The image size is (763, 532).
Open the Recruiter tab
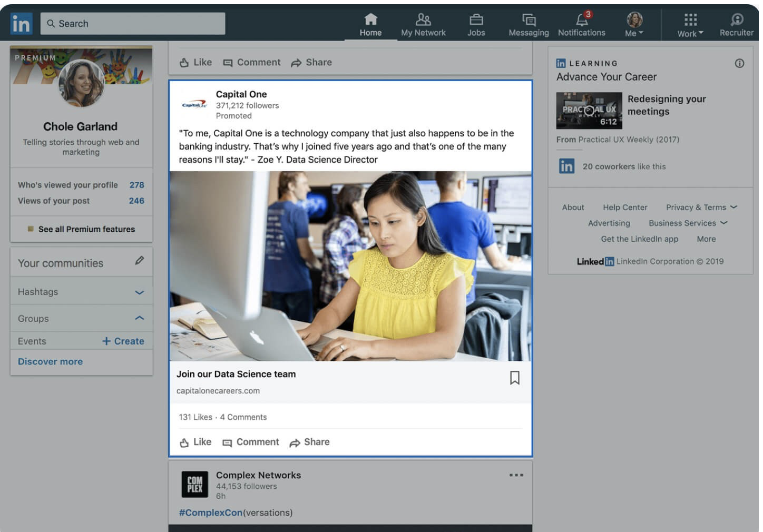(737, 25)
